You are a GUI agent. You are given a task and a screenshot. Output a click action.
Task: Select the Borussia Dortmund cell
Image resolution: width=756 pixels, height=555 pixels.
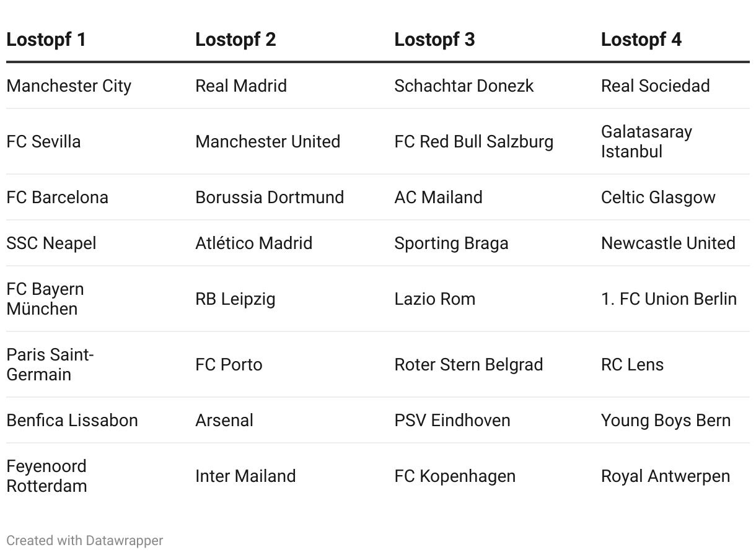270,198
